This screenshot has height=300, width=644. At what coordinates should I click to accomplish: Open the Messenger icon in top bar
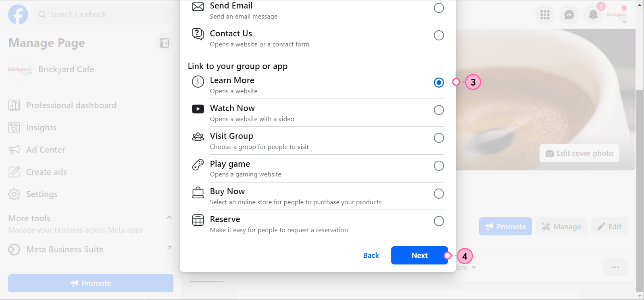pos(569,15)
